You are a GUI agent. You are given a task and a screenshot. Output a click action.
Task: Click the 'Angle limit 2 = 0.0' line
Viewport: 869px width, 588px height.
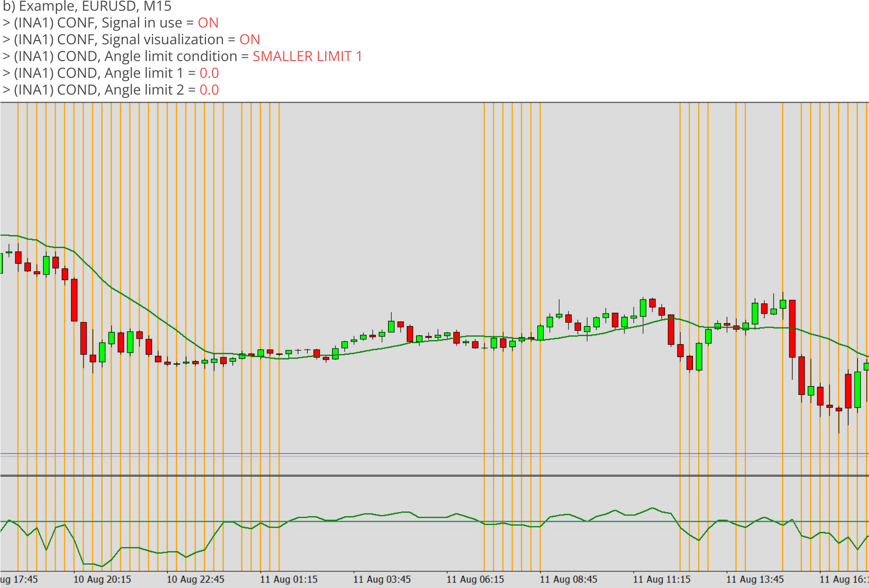click(111, 90)
